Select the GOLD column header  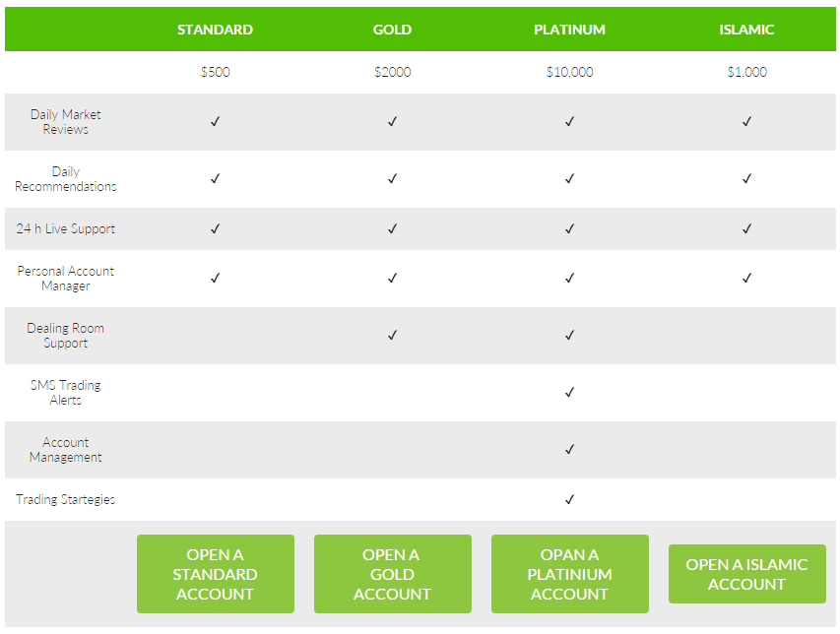[392, 30]
